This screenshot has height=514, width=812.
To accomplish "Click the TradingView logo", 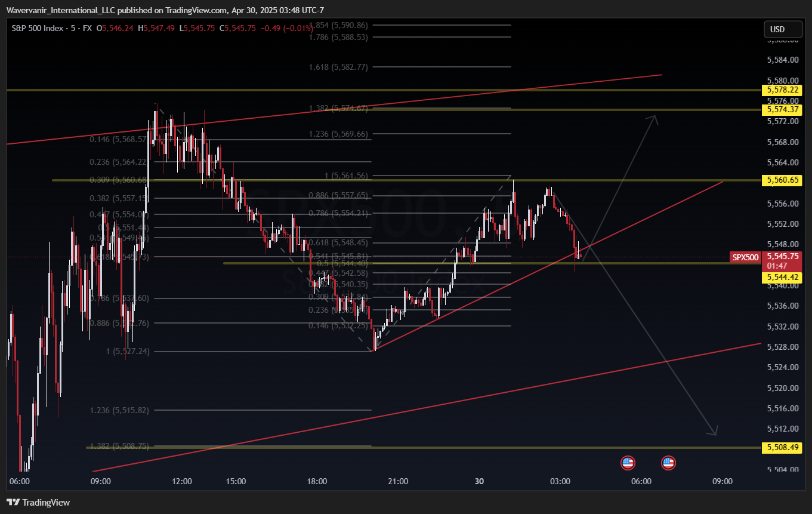I will (38, 503).
